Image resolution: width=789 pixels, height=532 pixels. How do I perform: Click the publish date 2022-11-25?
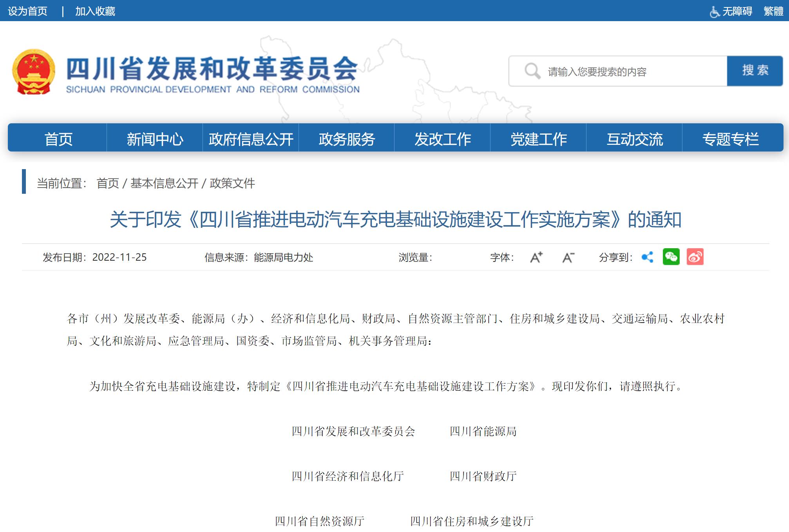click(119, 257)
